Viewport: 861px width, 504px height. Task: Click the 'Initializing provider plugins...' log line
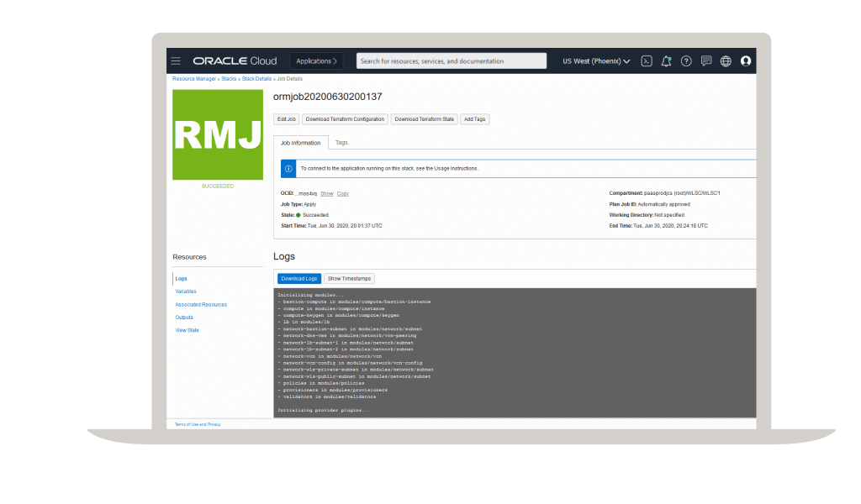[x=324, y=410]
